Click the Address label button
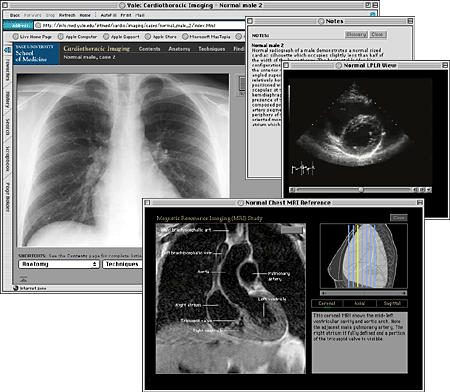This screenshot has width=450, height=392. [x=18, y=25]
